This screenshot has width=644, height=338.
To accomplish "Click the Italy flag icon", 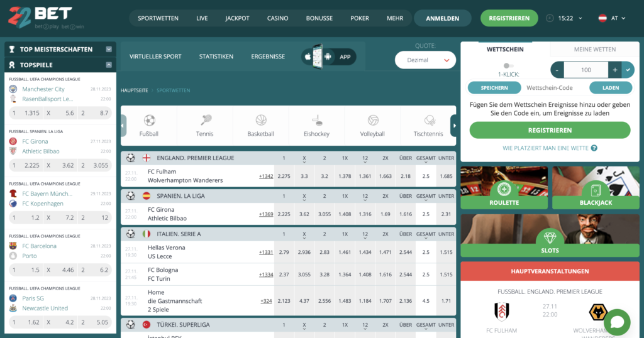I will (146, 234).
